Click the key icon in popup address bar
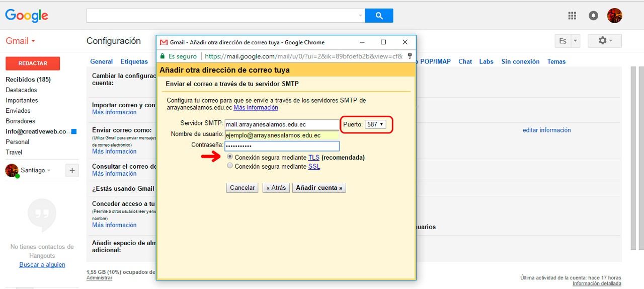 410,56
